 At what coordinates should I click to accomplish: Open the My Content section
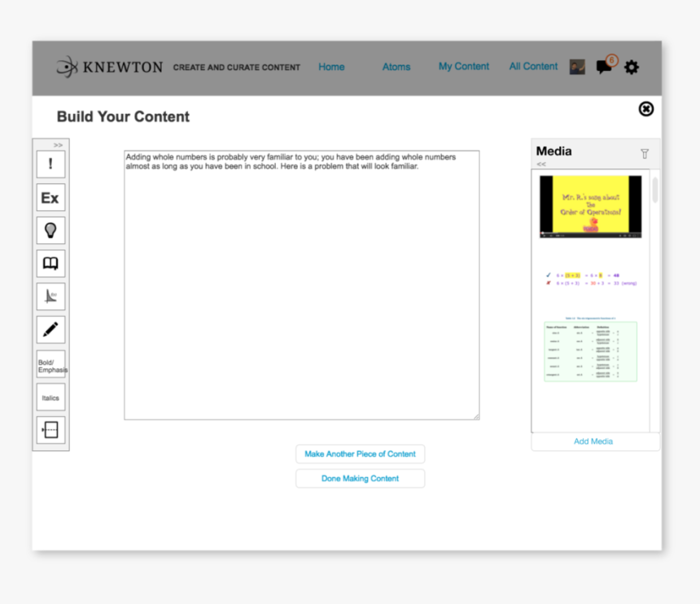click(x=463, y=67)
